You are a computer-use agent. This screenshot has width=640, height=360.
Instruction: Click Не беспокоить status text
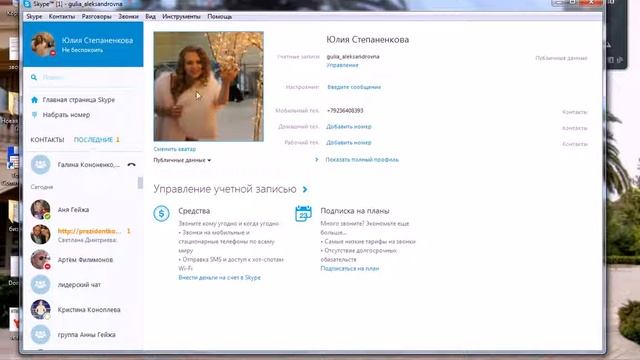point(82,50)
